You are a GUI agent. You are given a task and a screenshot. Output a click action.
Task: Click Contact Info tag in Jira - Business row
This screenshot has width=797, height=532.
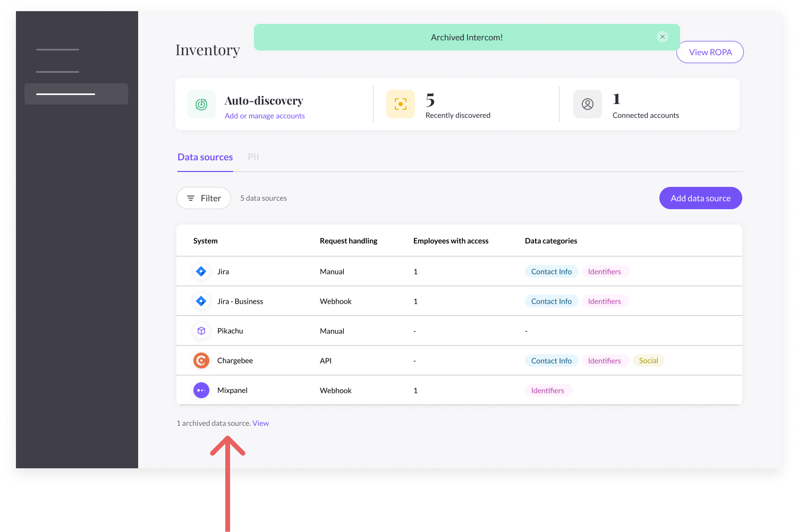click(552, 301)
